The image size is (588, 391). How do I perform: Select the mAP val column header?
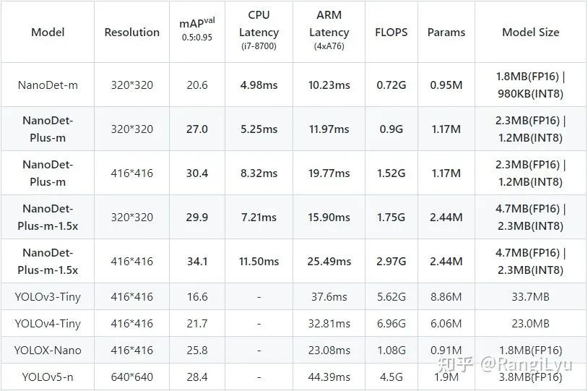(196, 33)
